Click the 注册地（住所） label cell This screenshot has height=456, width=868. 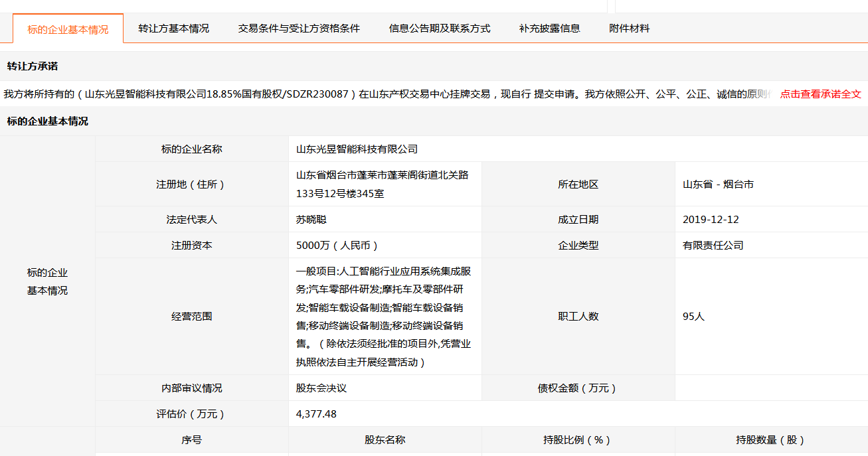[192, 185]
